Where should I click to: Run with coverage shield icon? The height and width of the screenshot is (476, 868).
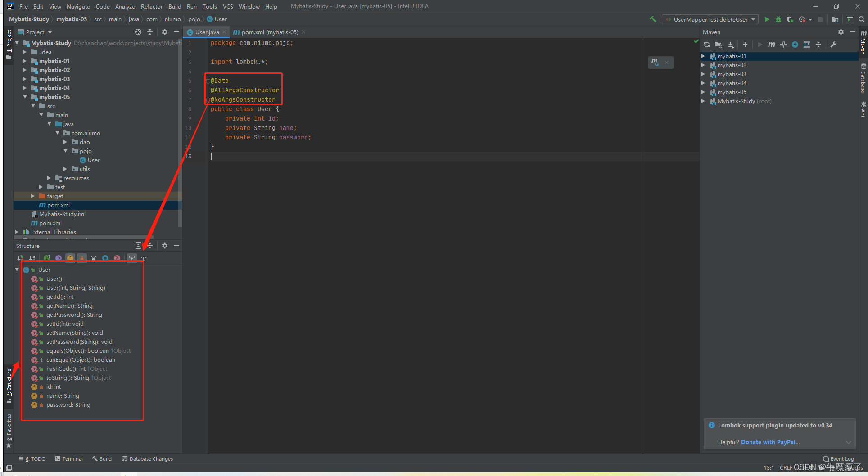pyautogui.click(x=790, y=19)
